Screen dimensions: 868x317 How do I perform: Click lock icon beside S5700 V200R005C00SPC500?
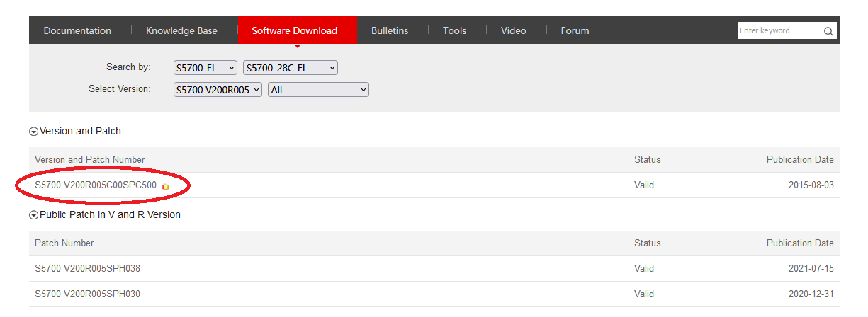[x=165, y=185]
